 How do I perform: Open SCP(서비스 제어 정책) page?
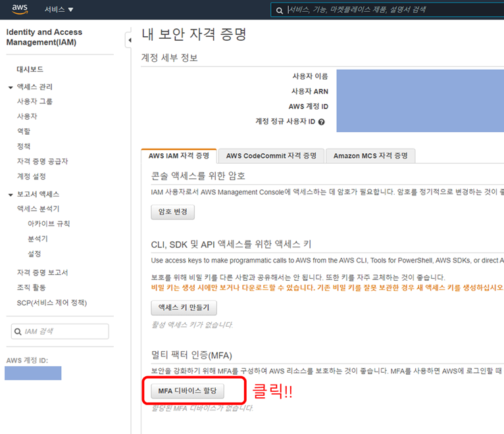click(52, 302)
